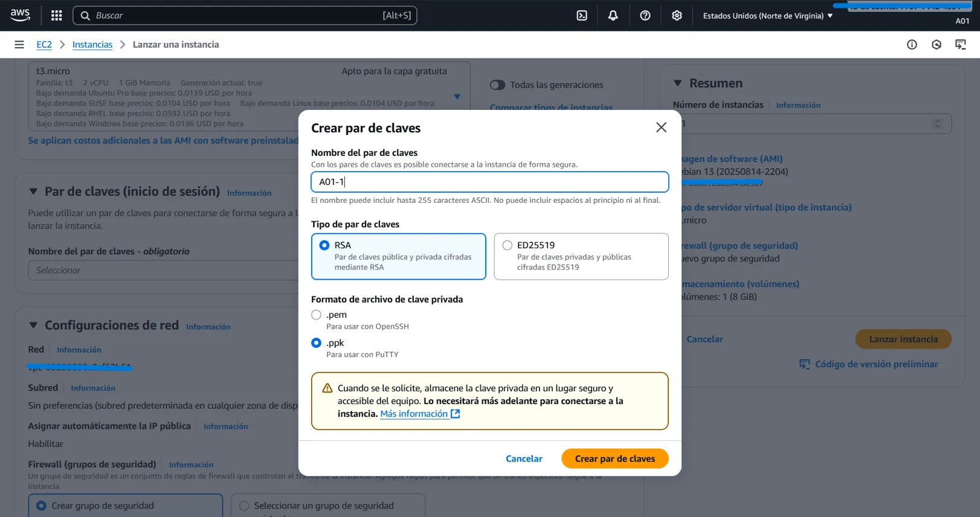Choose the .pem private key format
The width and height of the screenshot is (980, 517).
pos(316,315)
